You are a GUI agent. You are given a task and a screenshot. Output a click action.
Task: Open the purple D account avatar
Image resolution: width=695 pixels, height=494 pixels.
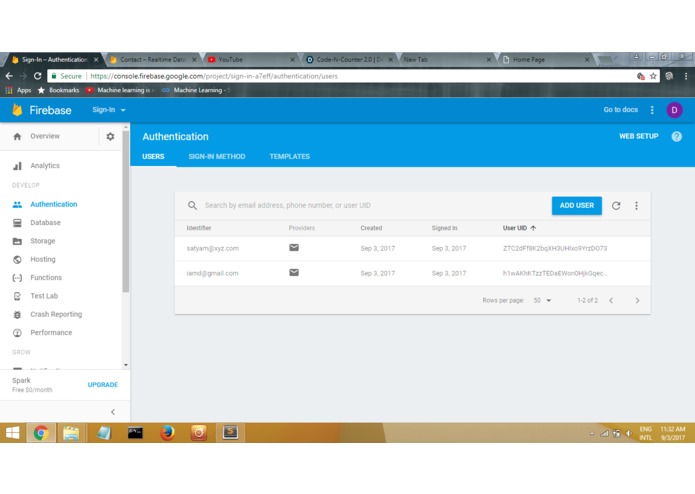pyautogui.click(x=674, y=110)
